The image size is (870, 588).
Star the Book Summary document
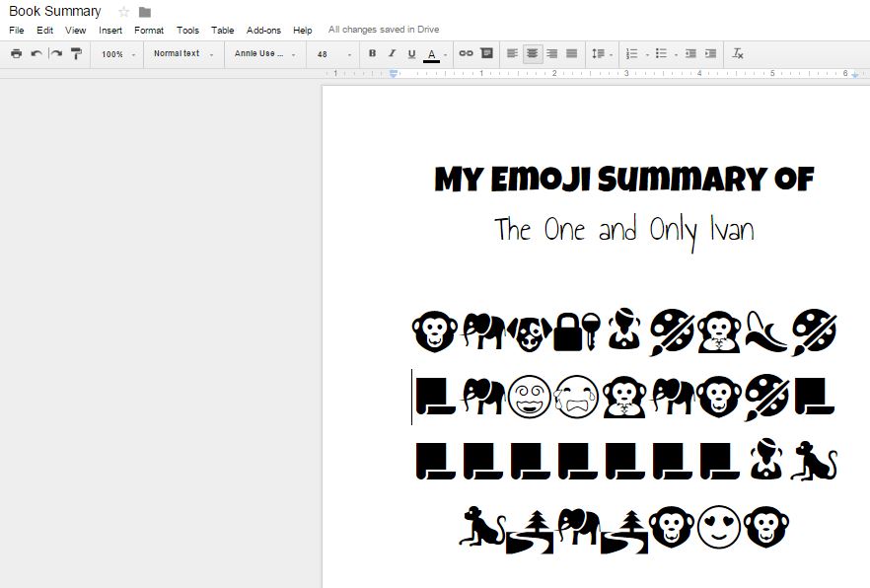tap(124, 12)
